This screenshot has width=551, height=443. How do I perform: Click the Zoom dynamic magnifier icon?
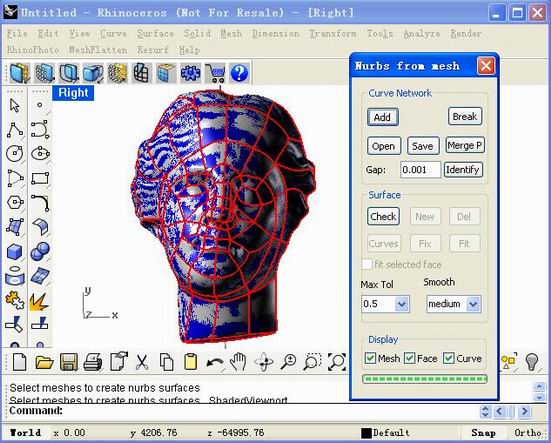point(289,362)
